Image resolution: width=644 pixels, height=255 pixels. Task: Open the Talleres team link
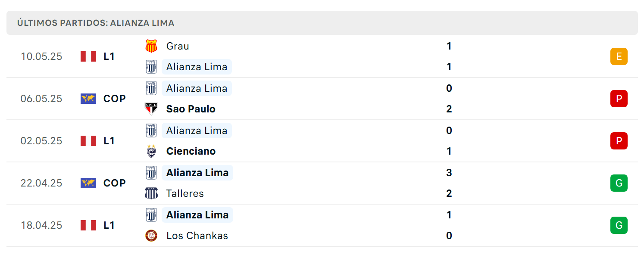185,193
